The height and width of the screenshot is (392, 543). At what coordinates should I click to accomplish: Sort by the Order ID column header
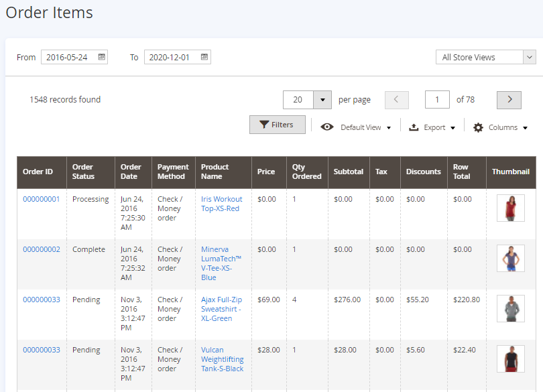point(38,172)
